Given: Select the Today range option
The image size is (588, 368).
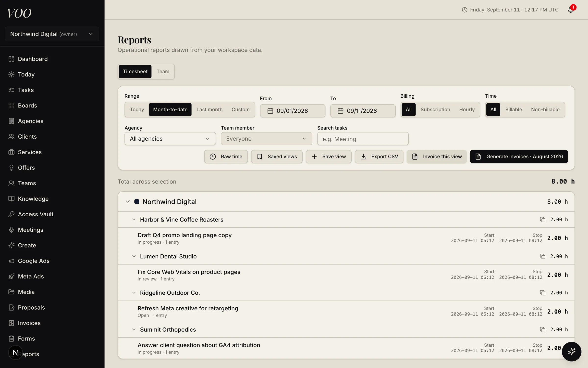Looking at the screenshot, I should [137, 109].
